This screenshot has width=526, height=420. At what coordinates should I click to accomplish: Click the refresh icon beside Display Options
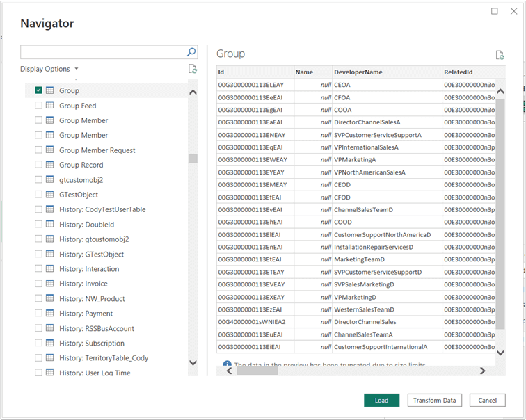pyautogui.click(x=193, y=69)
